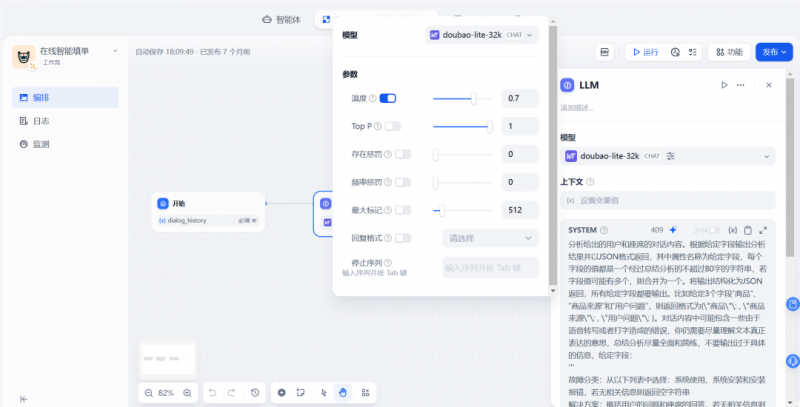Collapse the left sidebar

click(x=23, y=399)
